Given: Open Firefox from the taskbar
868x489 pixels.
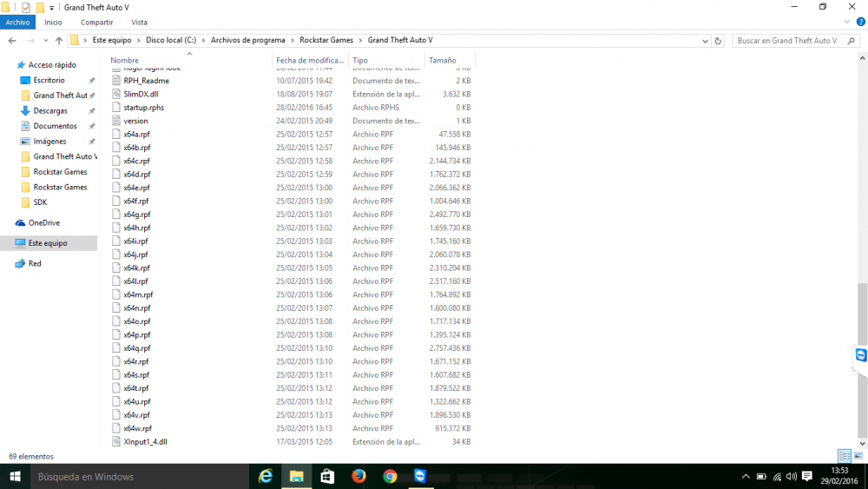Looking at the screenshot, I should click(358, 476).
